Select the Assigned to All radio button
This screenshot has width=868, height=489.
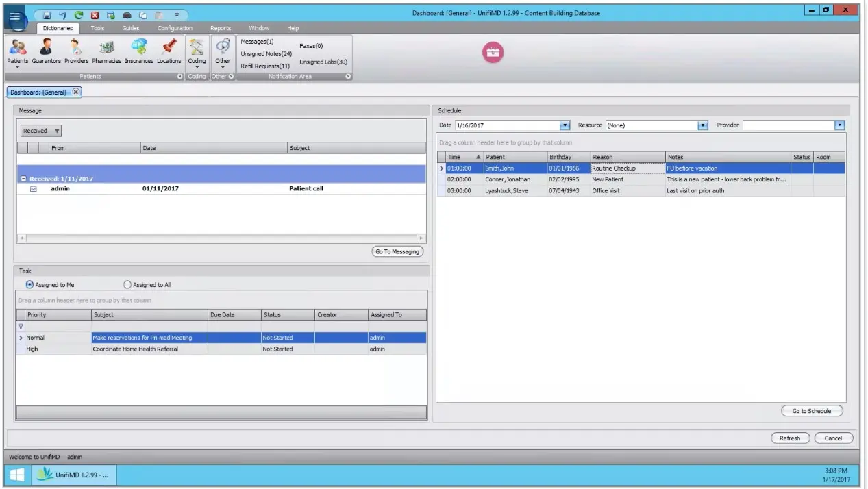(127, 284)
